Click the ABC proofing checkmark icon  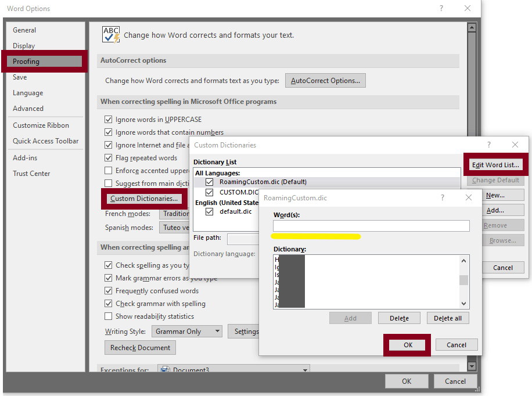coord(111,35)
